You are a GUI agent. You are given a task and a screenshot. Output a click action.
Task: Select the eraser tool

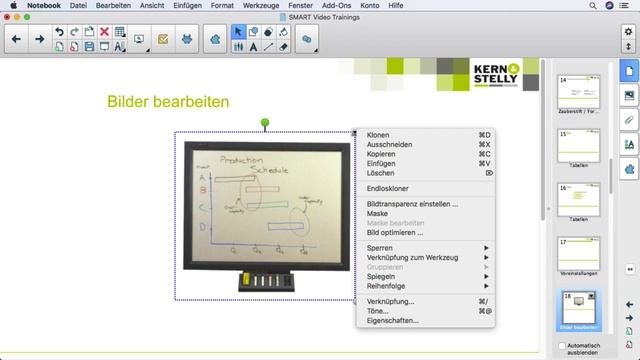(283, 47)
